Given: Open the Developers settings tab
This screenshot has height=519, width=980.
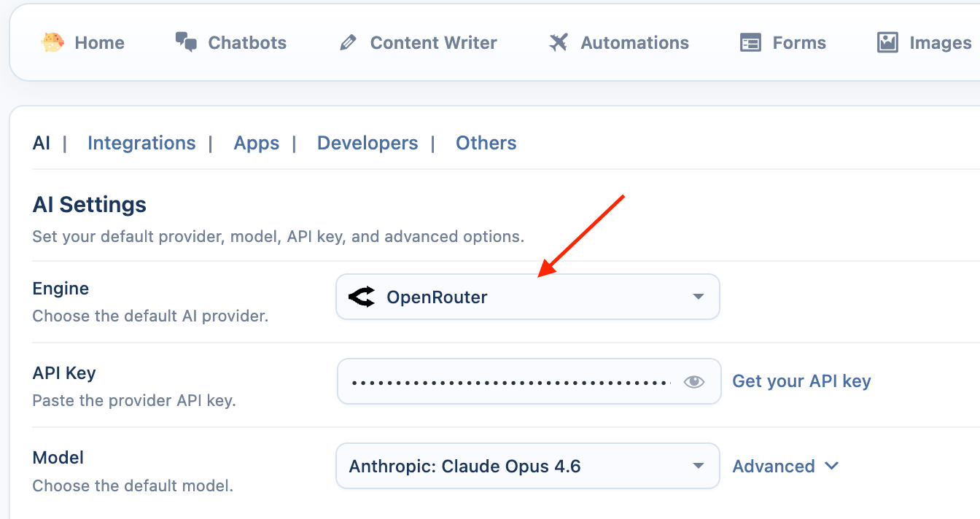Looking at the screenshot, I should pyautogui.click(x=367, y=143).
